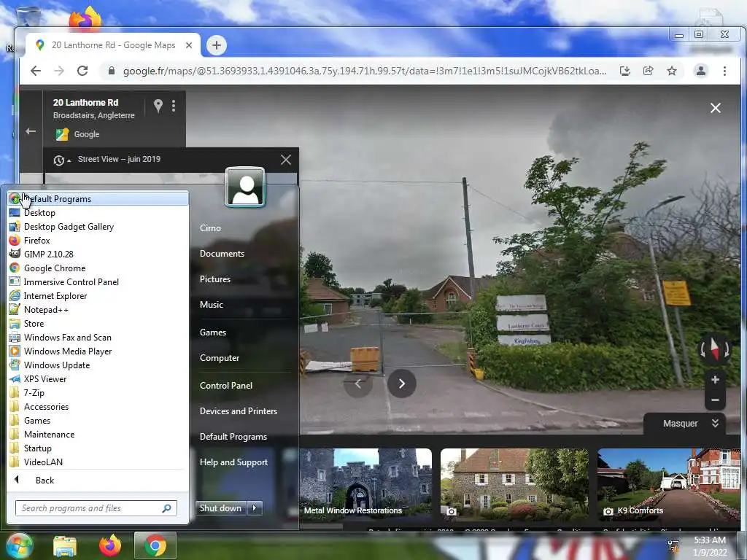Open the shut down options arrow

255,508
